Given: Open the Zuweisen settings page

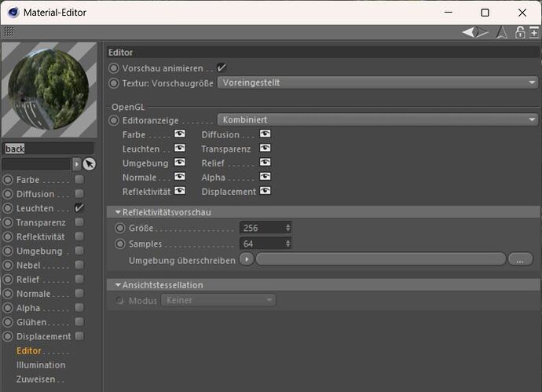Looking at the screenshot, I should coord(35,379).
